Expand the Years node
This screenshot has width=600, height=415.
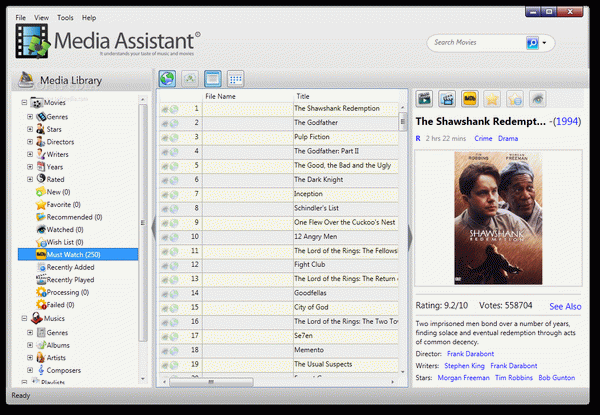click(30, 167)
